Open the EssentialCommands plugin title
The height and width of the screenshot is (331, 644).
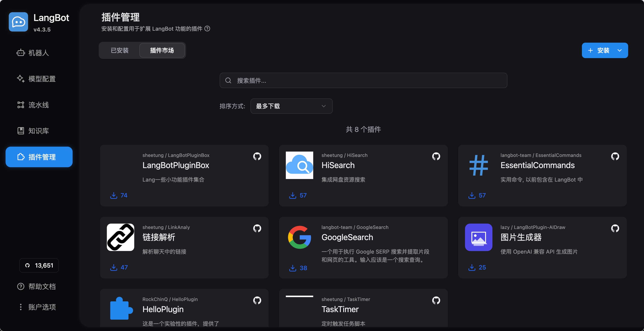[538, 165]
